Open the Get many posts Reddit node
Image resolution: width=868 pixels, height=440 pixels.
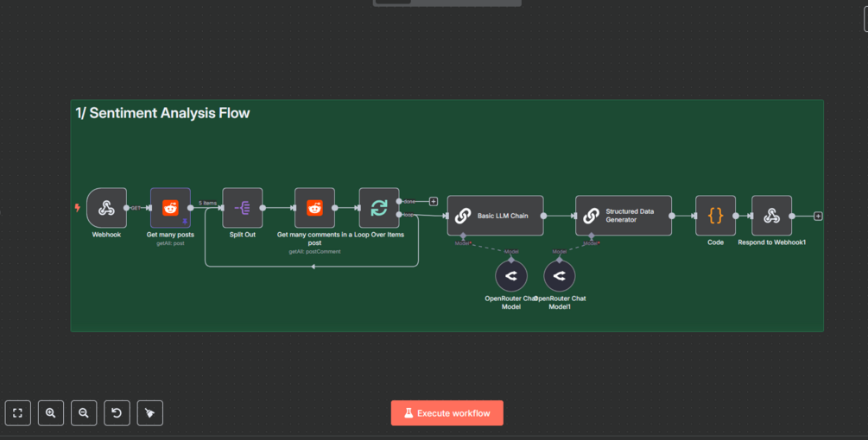170,208
